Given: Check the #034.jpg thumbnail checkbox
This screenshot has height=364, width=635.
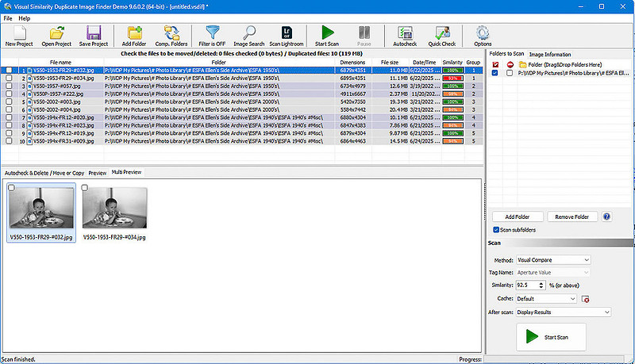Looking at the screenshot, I should [85, 188].
